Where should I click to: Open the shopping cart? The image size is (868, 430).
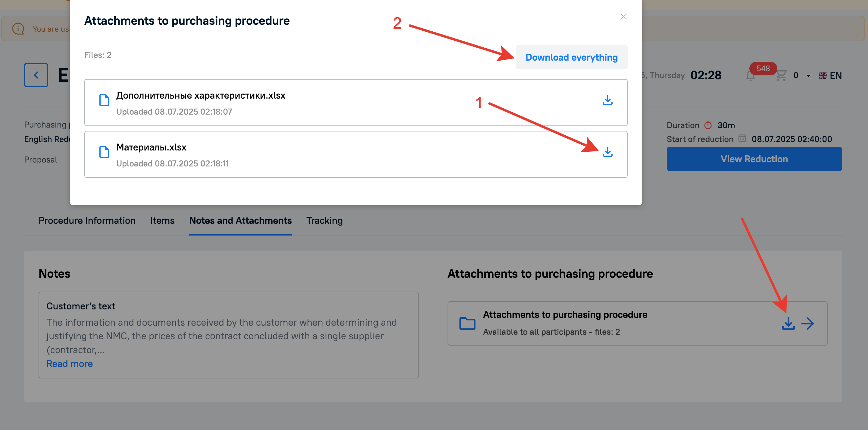(x=781, y=75)
